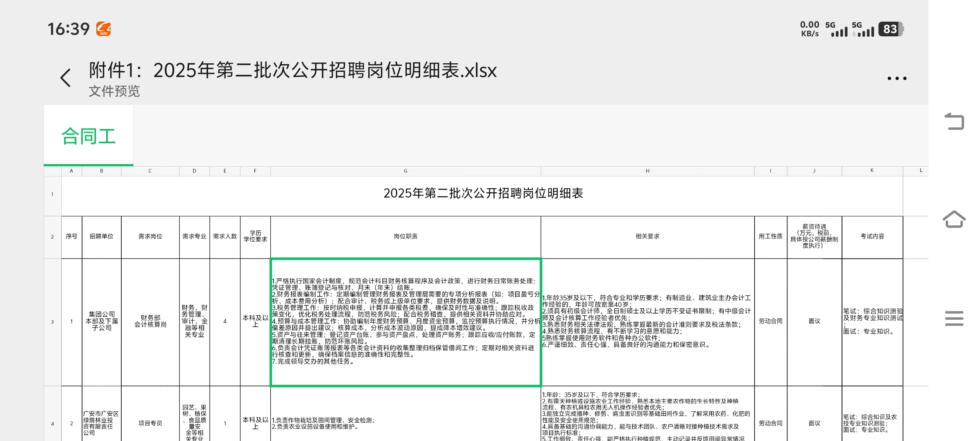Click the 相关要求 header cell
The height and width of the screenshot is (441, 980).
tap(648, 236)
